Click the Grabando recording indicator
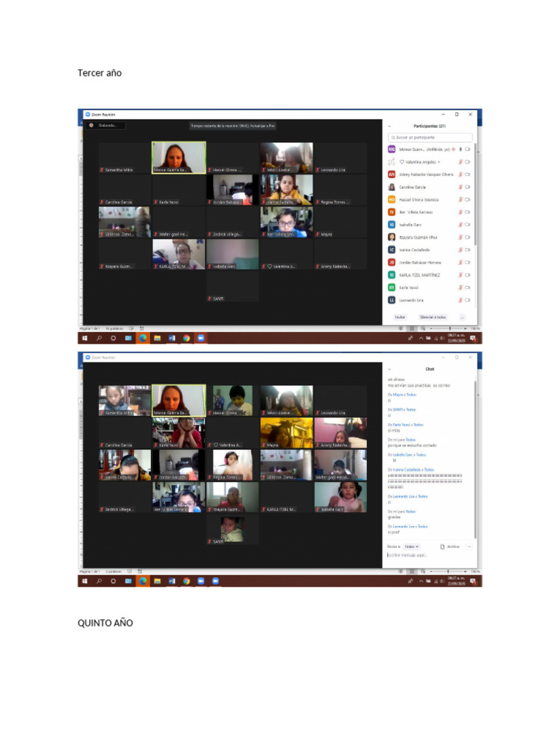Image resolution: width=560 pixels, height=747 pixels. tap(106, 125)
